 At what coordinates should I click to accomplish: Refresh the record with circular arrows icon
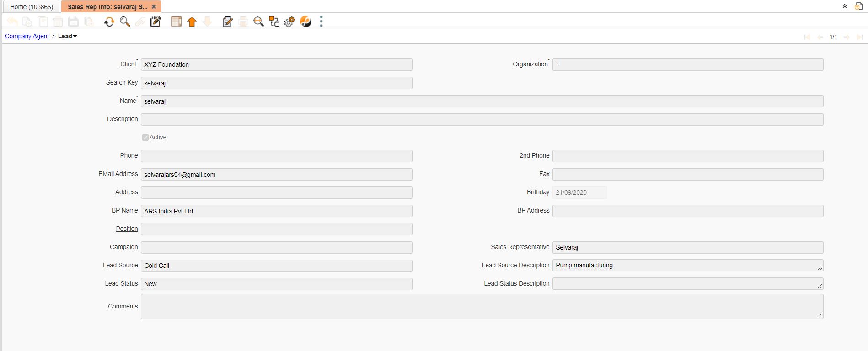pos(109,21)
